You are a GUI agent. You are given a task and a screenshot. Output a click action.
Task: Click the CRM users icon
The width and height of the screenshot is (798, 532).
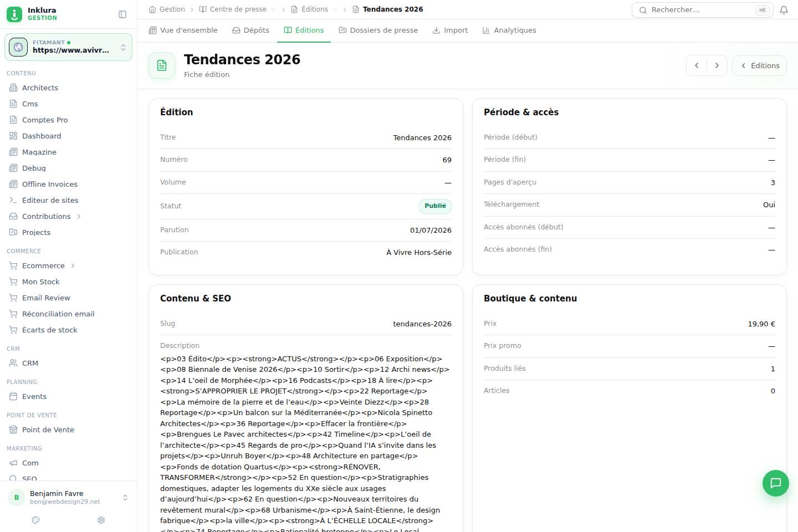(x=13, y=363)
